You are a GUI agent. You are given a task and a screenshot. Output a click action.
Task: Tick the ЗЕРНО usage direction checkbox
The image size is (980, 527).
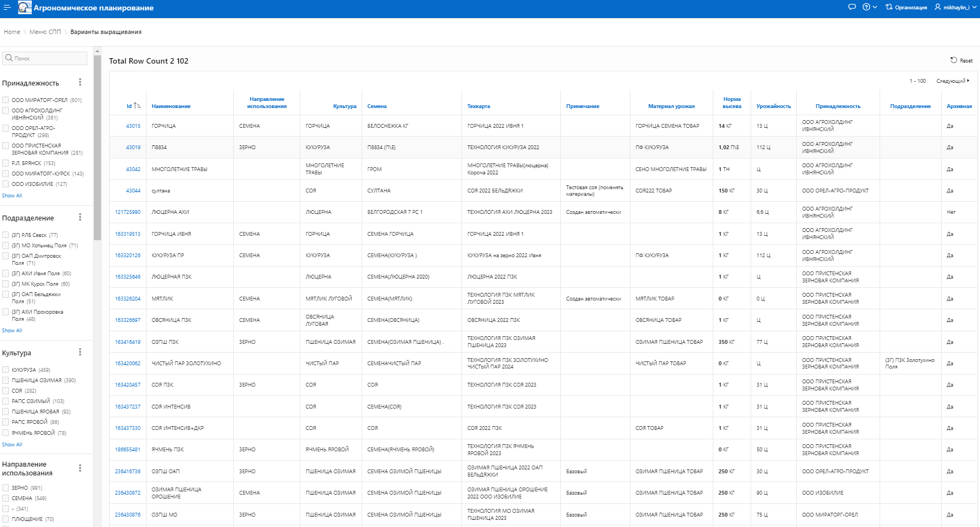coord(5,488)
